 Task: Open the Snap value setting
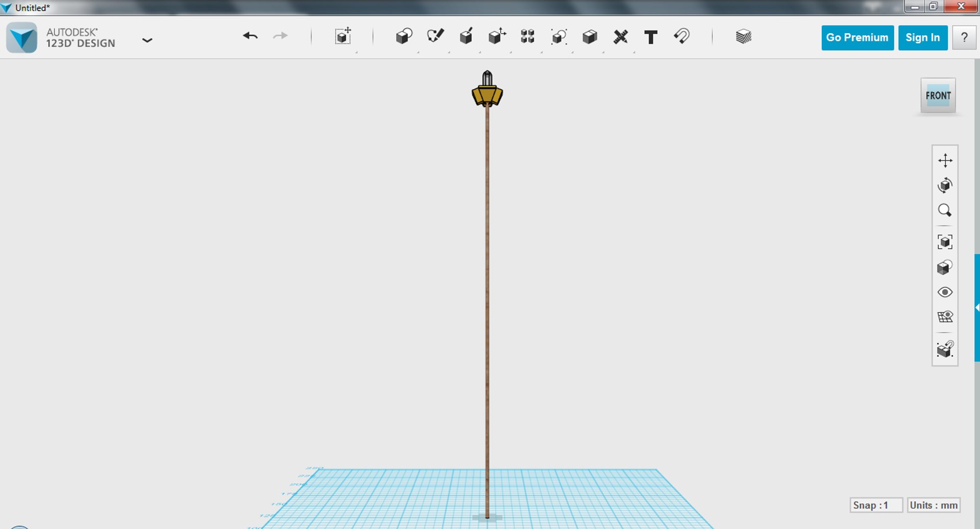coord(876,505)
